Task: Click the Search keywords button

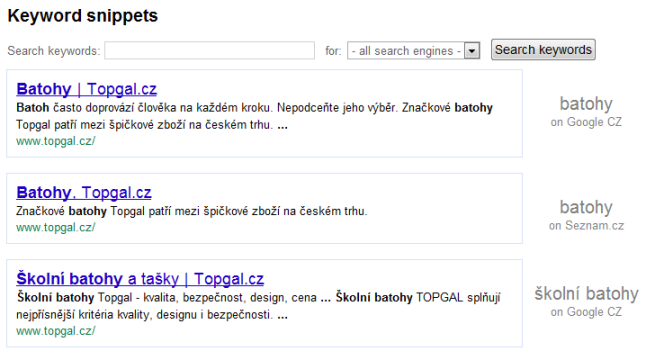Action: click(543, 50)
